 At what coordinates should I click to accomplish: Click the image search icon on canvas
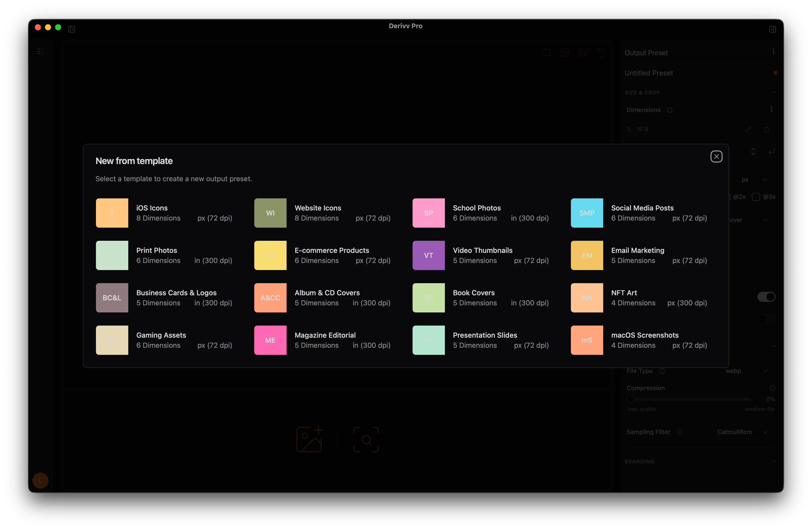tap(366, 439)
